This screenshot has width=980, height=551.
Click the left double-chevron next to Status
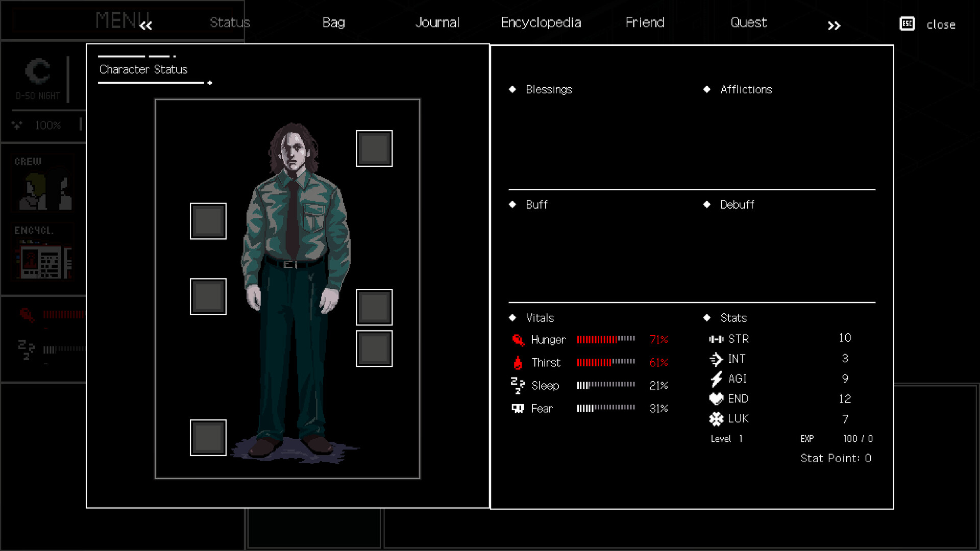tap(146, 25)
